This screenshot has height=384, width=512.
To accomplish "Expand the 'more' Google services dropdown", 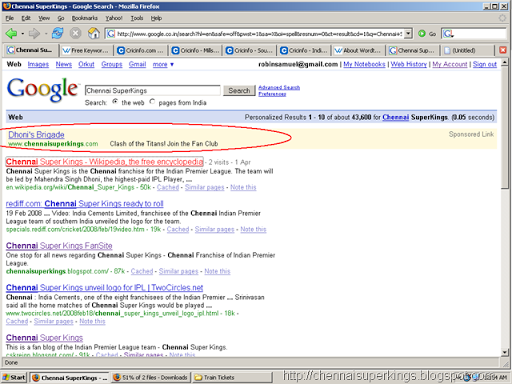I will pyautogui.click(x=163, y=64).
